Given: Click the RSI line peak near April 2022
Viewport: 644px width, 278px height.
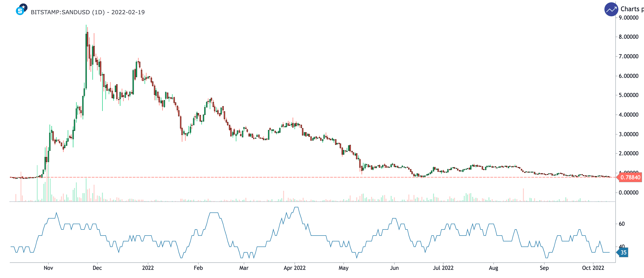Looking at the screenshot, I should tap(296, 207).
